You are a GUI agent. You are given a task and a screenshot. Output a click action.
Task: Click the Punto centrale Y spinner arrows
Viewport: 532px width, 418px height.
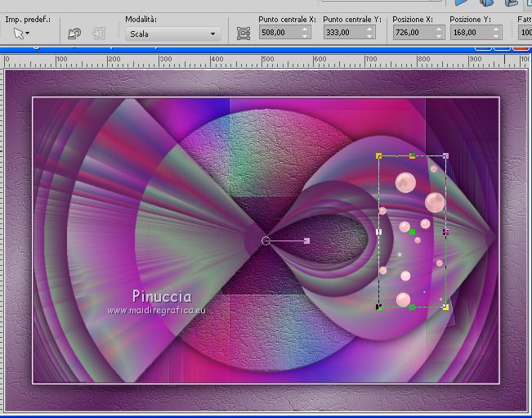[x=370, y=33]
